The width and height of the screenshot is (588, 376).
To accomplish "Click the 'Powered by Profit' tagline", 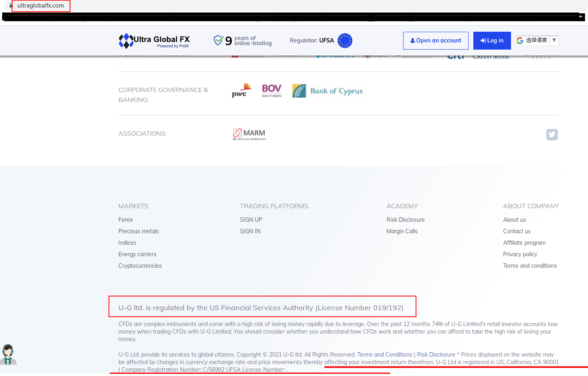I will click(173, 46).
